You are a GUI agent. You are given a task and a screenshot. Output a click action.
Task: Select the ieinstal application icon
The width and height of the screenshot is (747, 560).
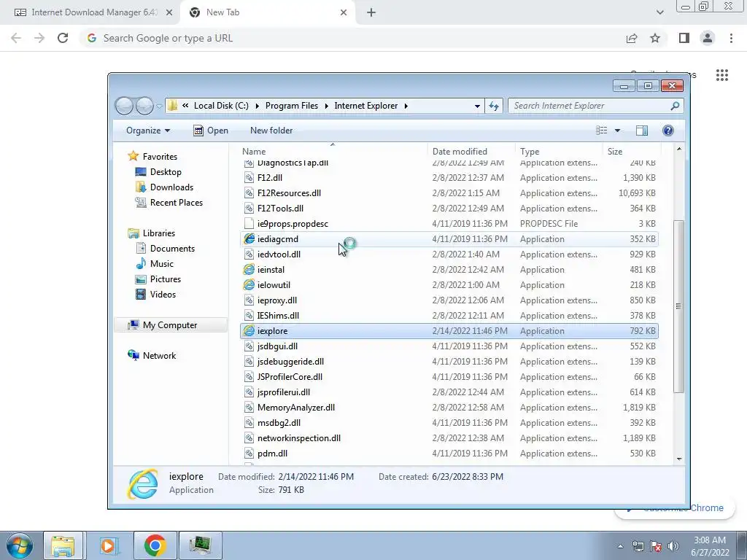coord(249,270)
